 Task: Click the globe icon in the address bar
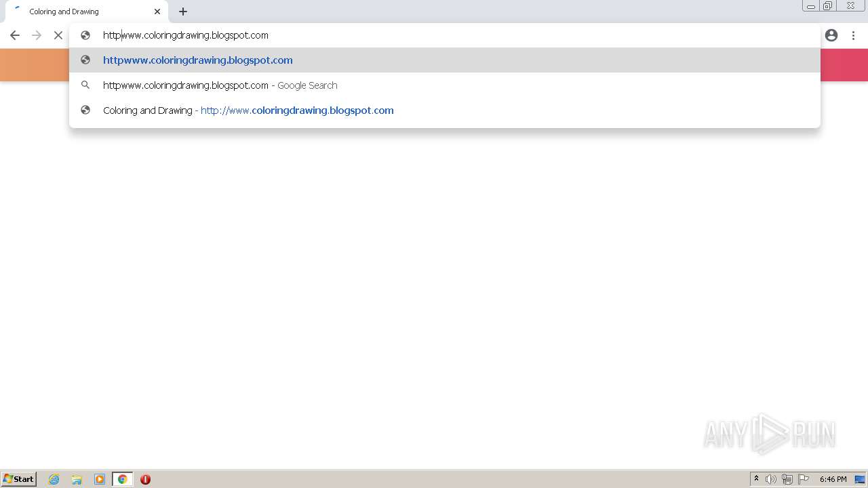85,35
